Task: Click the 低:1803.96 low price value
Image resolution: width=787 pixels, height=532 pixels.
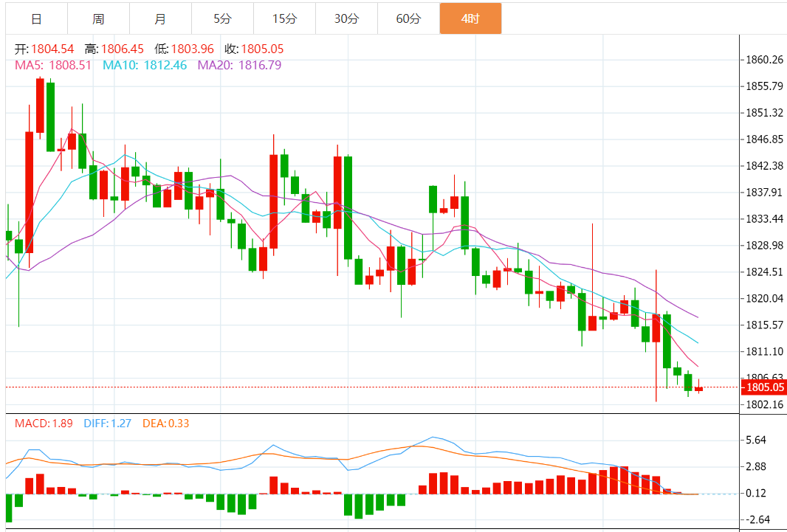Action: 185,49
